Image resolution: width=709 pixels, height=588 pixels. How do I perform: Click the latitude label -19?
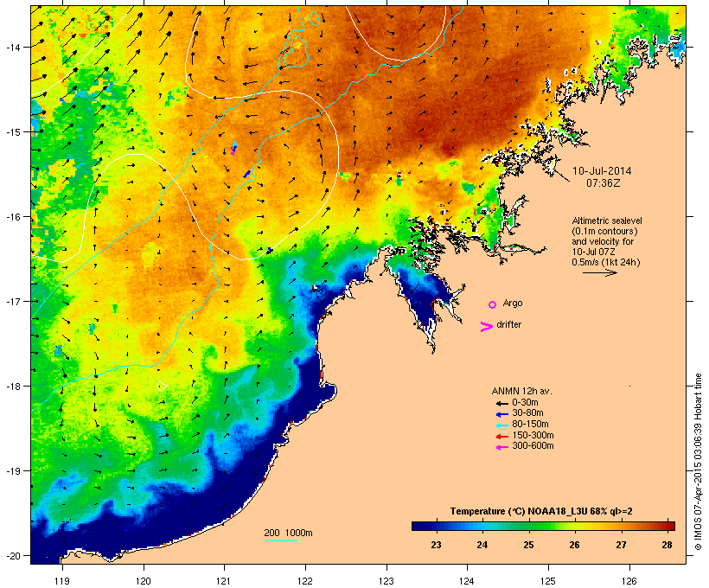click(x=12, y=471)
